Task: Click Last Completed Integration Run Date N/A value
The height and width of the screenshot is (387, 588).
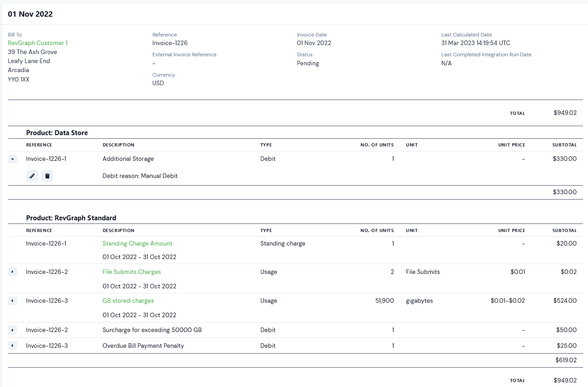Action: coord(447,63)
